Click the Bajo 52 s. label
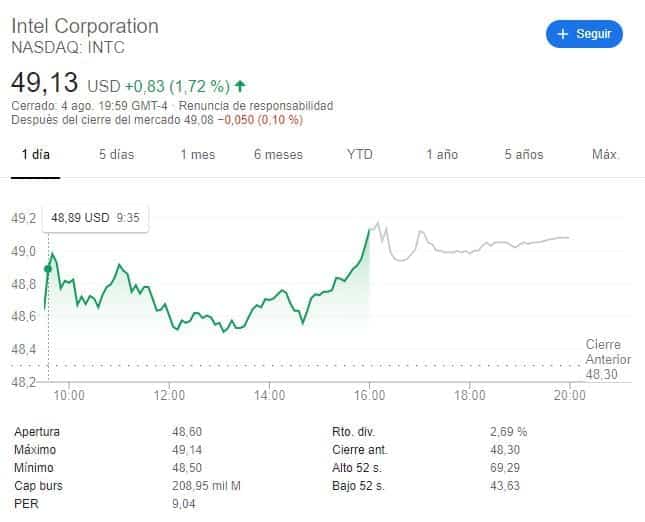This screenshot has width=645, height=522. [358, 486]
